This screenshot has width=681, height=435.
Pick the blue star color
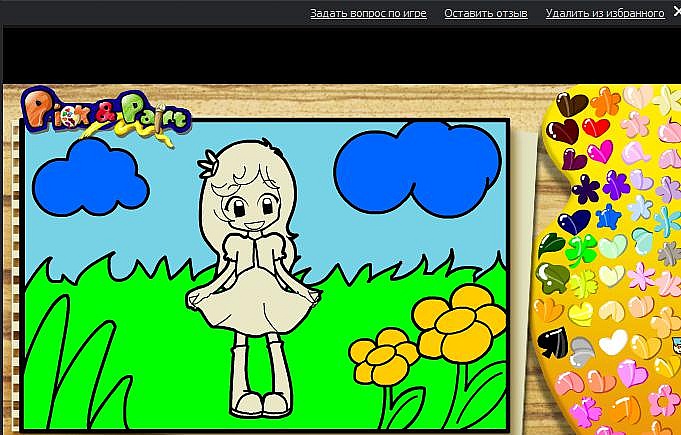608,217
